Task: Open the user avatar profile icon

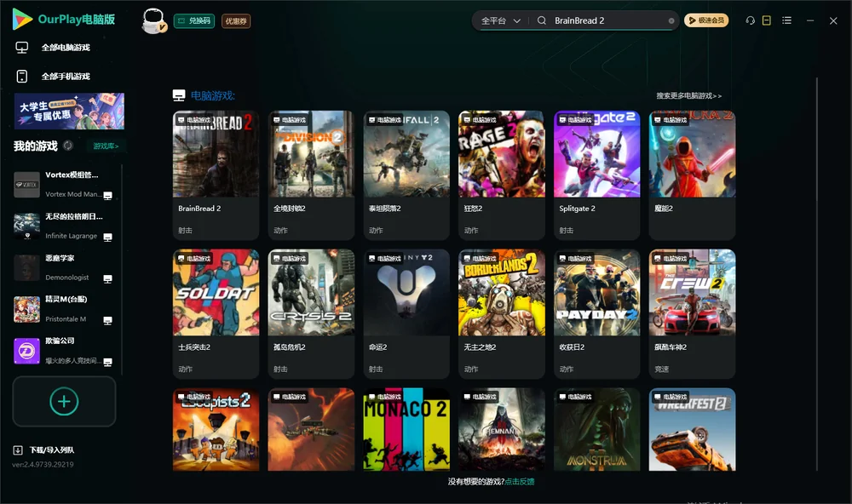Action: pos(153,20)
